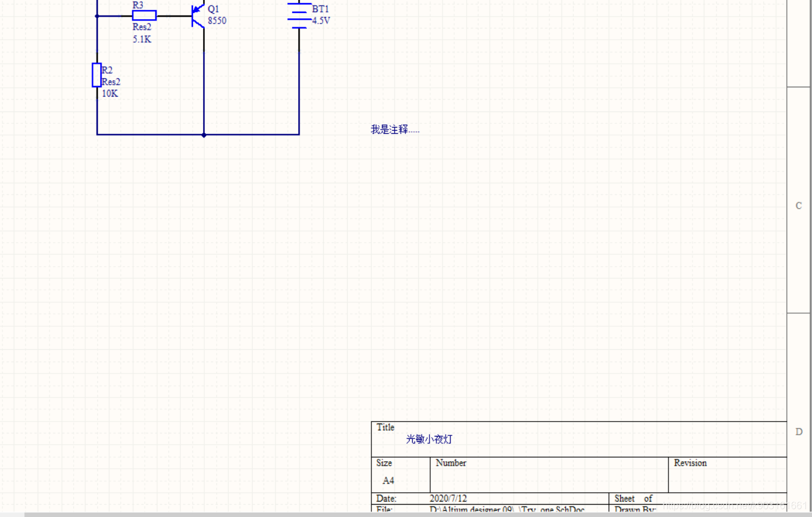Viewport: 812px width, 517px height.
Task: Select the 10K resistor value label
Action: [110, 94]
